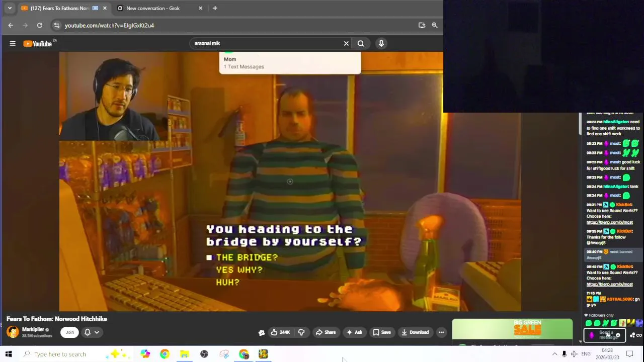This screenshot has width=644, height=362.
Task: Click the Ask button
Action: [354, 332]
